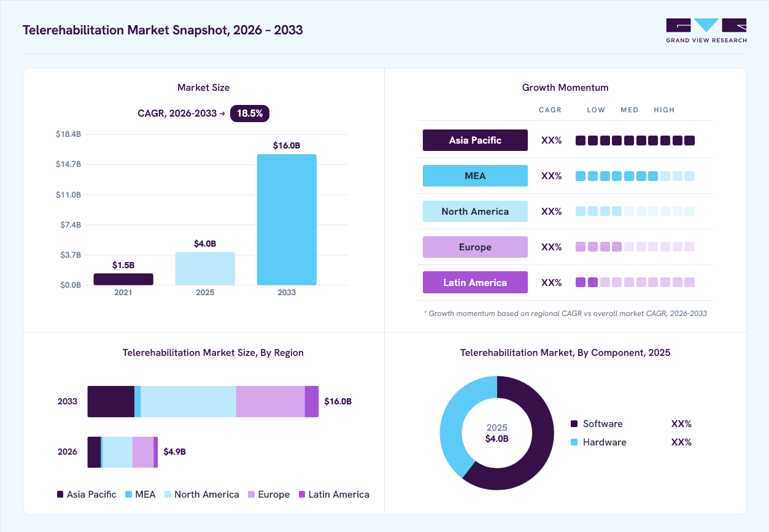Image resolution: width=769 pixels, height=532 pixels.
Task: Select North America segment of 2026 stacked bar
Action: point(118,452)
